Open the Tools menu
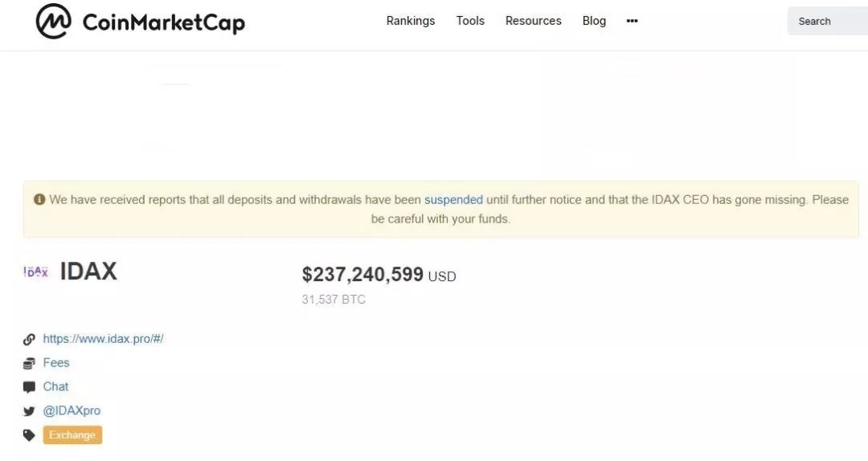868x461 pixels. (x=470, y=21)
